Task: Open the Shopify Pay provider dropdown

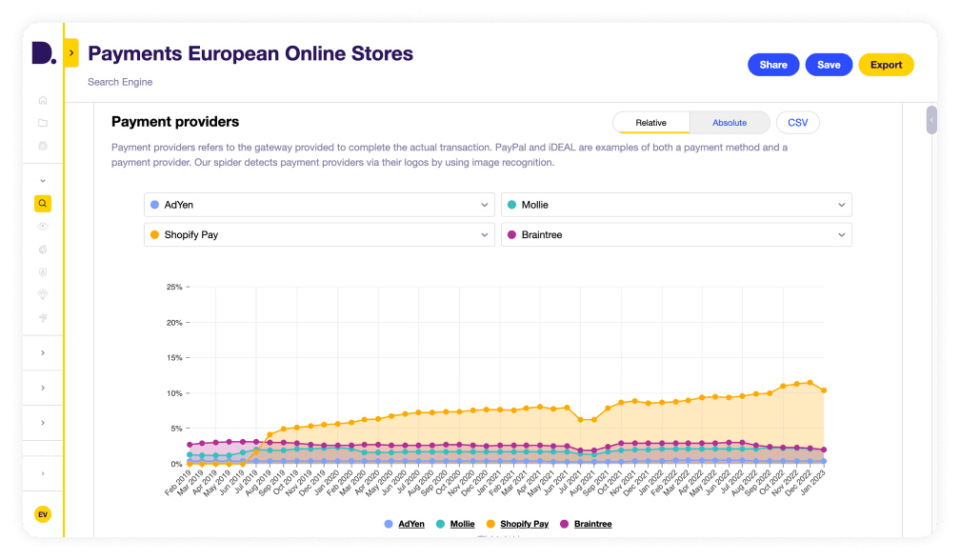Action: pyautogui.click(x=319, y=235)
